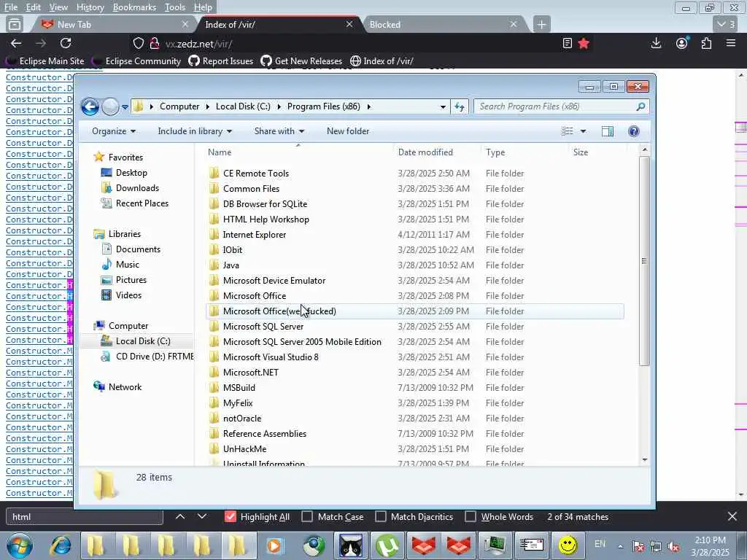Expand arrow after Local Disk (C:) breadcrumb

[x=279, y=106]
